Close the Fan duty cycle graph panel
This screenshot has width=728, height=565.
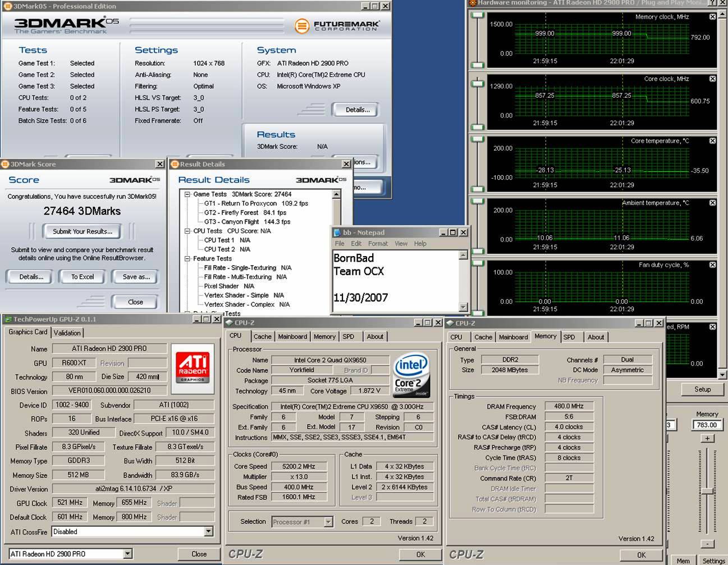pos(712,265)
